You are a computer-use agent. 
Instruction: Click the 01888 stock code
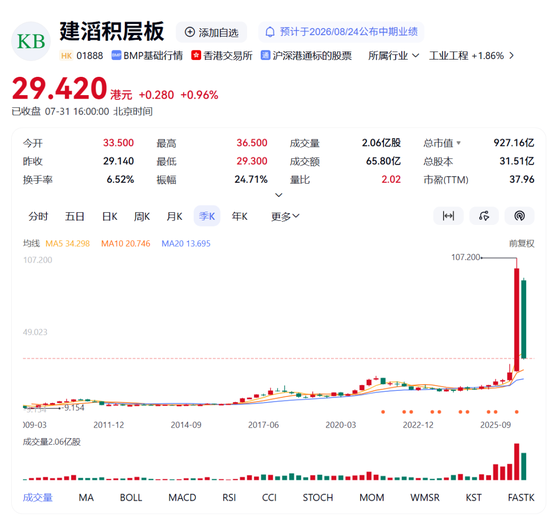[x=90, y=56]
